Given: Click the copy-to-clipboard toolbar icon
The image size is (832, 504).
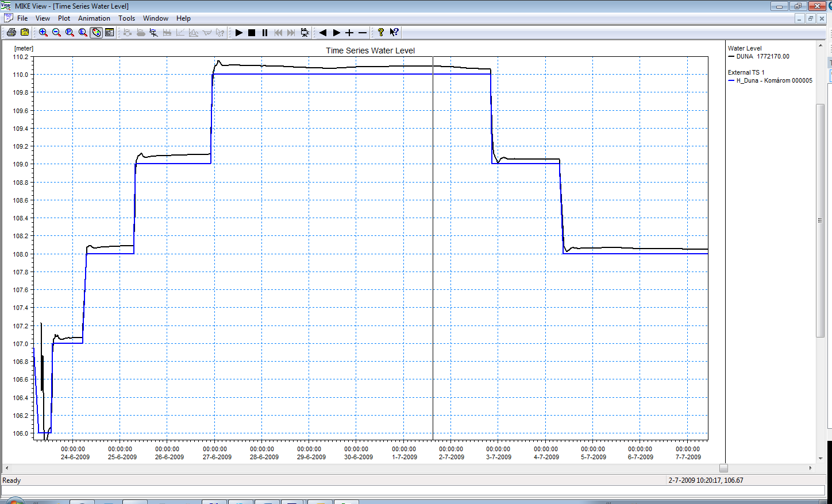Looking at the screenshot, I should 25,33.
